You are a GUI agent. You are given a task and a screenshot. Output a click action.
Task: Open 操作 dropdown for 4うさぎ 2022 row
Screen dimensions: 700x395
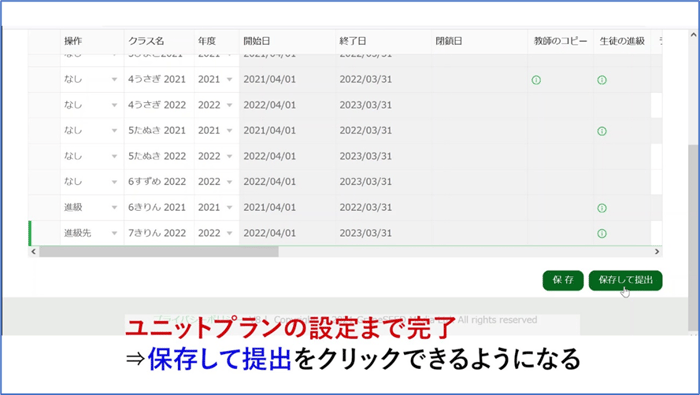pos(114,105)
